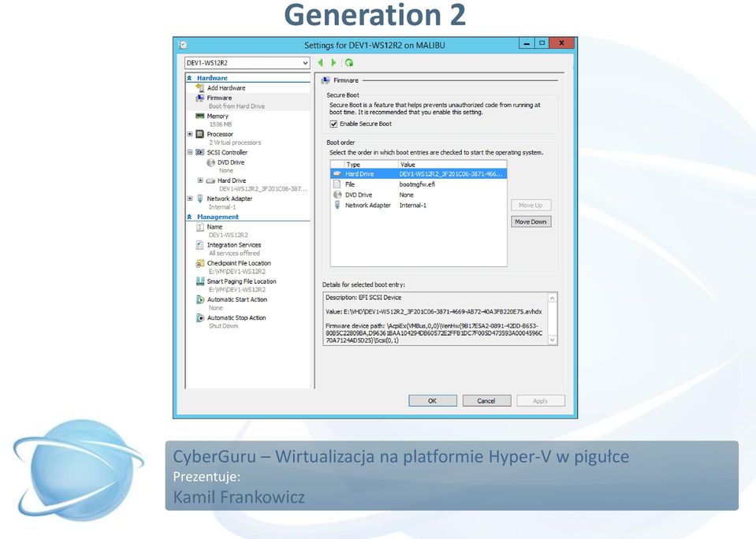Click the Name icon under Management
The image size is (756, 539).
click(200, 227)
